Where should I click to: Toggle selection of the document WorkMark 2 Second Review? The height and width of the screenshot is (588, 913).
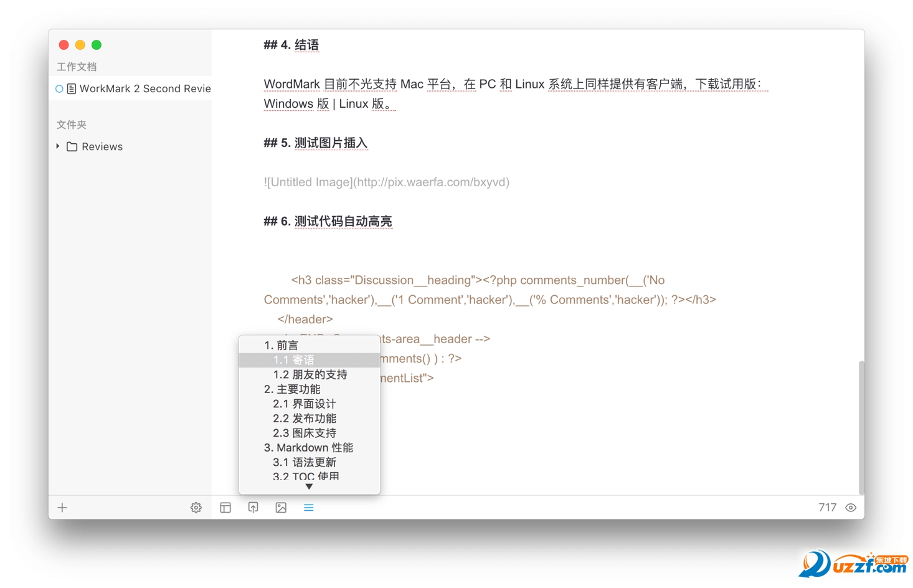tap(144, 88)
